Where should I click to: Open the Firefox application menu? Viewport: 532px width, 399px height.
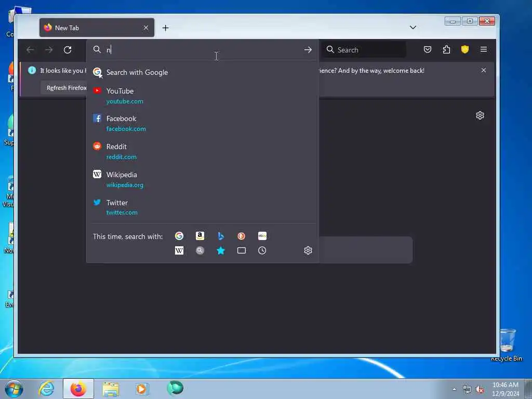[484, 49]
